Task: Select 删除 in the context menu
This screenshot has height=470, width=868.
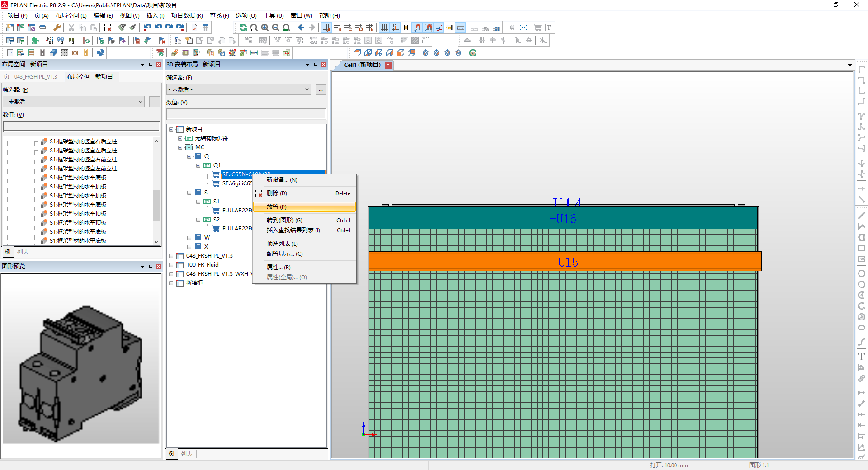Action: [x=276, y=193]
